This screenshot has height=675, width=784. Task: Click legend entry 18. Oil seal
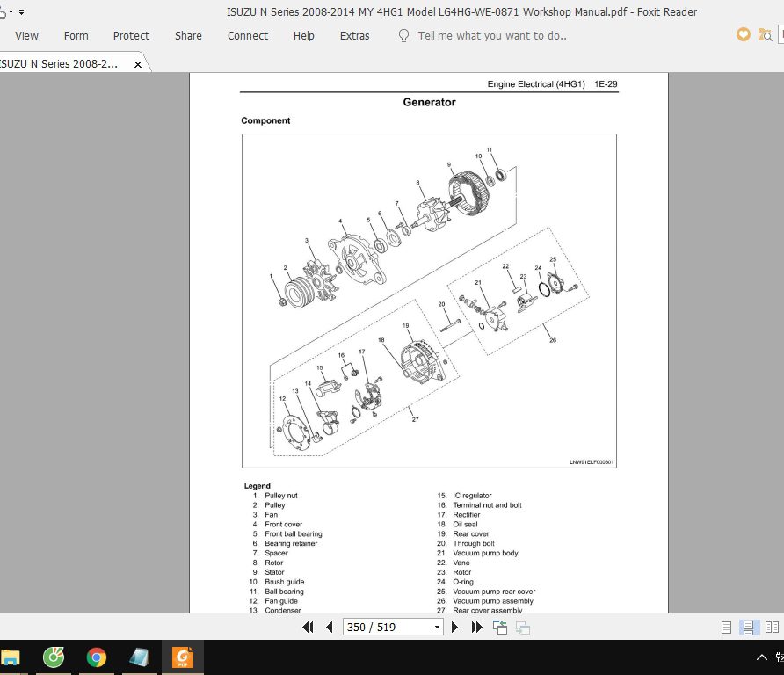pos(457,524)
